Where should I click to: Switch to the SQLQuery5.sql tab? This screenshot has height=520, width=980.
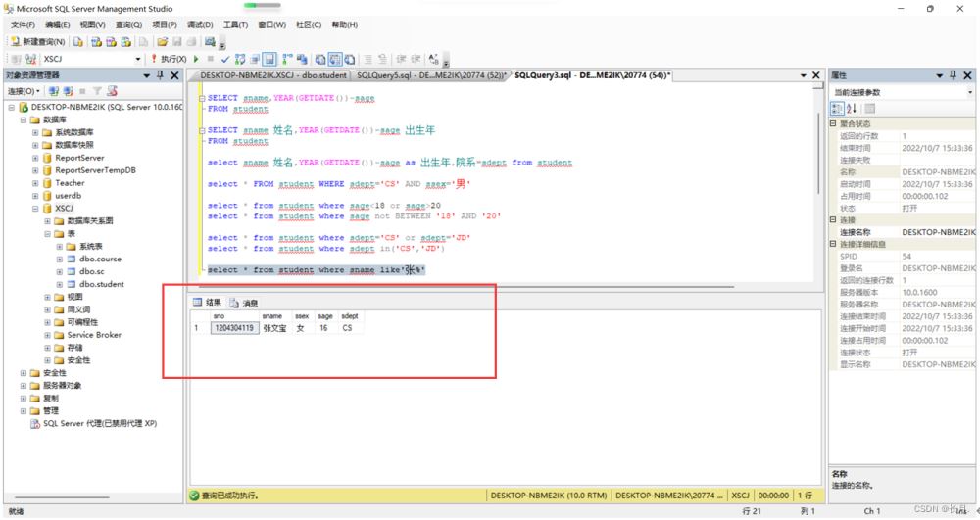point(429,75)
